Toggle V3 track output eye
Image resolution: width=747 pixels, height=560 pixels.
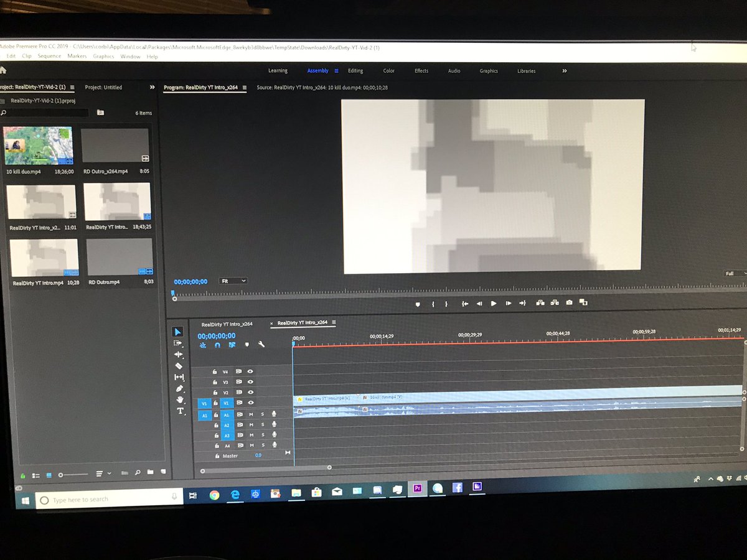[250, 382]
